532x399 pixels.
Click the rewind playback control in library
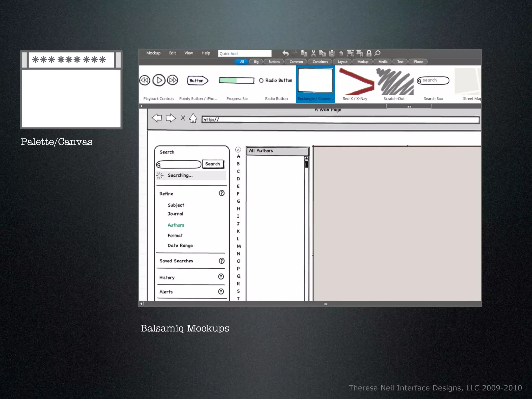pos(145,80)
